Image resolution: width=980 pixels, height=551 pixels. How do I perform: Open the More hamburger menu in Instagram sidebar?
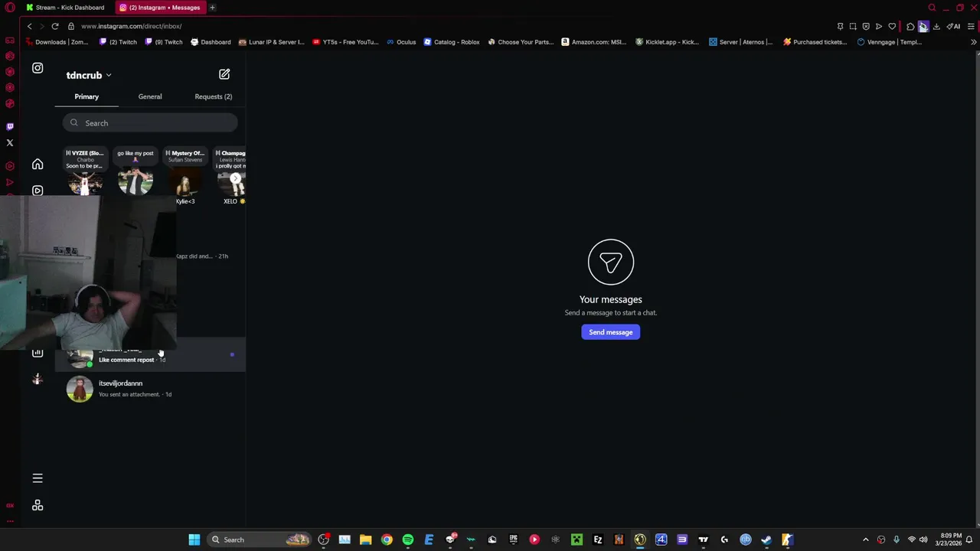tap(38, 478)
